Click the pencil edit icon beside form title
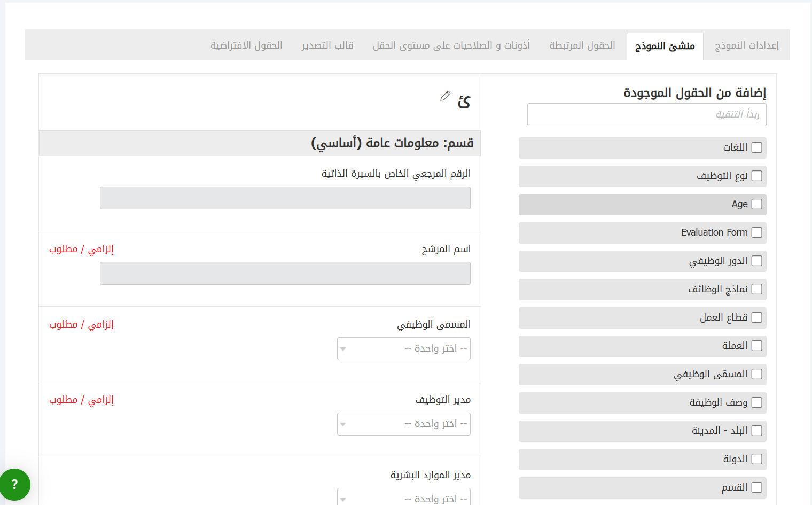812x505 pixels. tap(445, 96)
